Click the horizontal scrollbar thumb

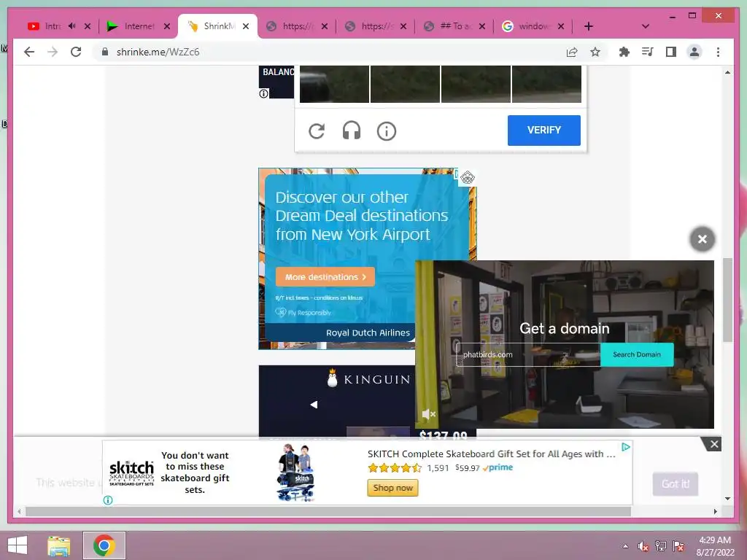(328, 511)
